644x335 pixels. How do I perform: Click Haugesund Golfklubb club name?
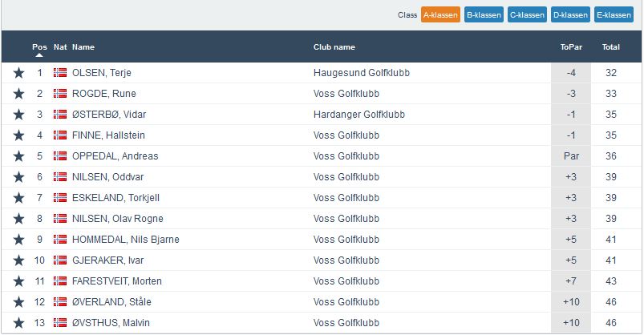[x=361, y=73]
